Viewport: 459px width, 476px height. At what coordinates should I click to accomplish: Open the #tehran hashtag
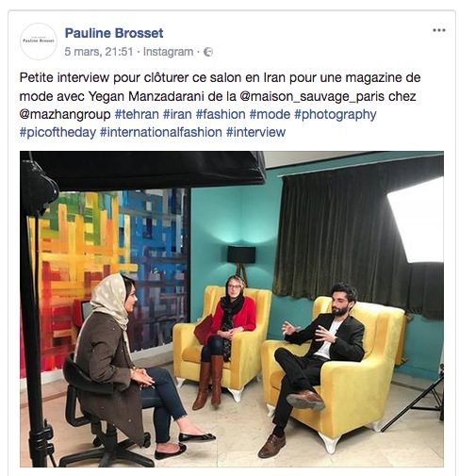coord(137,114)
